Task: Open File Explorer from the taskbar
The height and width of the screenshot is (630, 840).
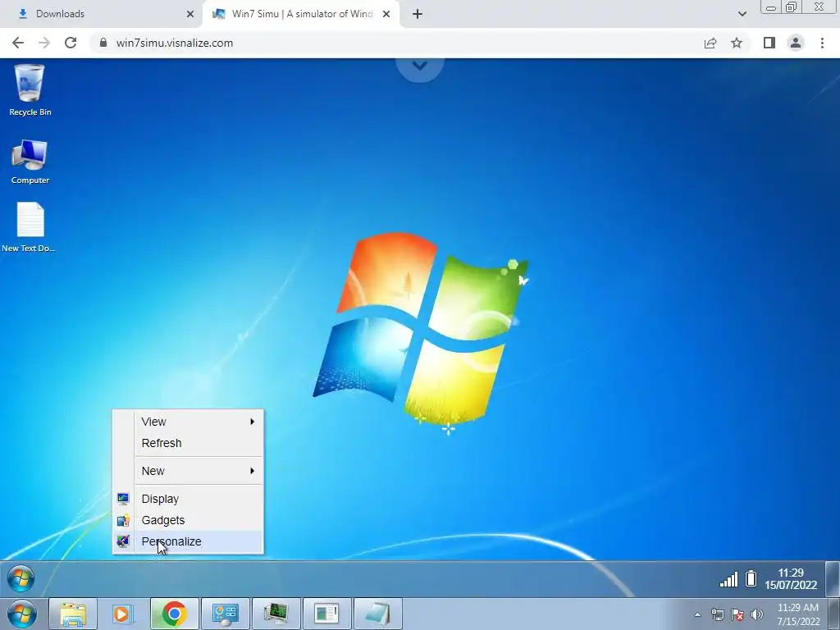Action: [73, 614]
